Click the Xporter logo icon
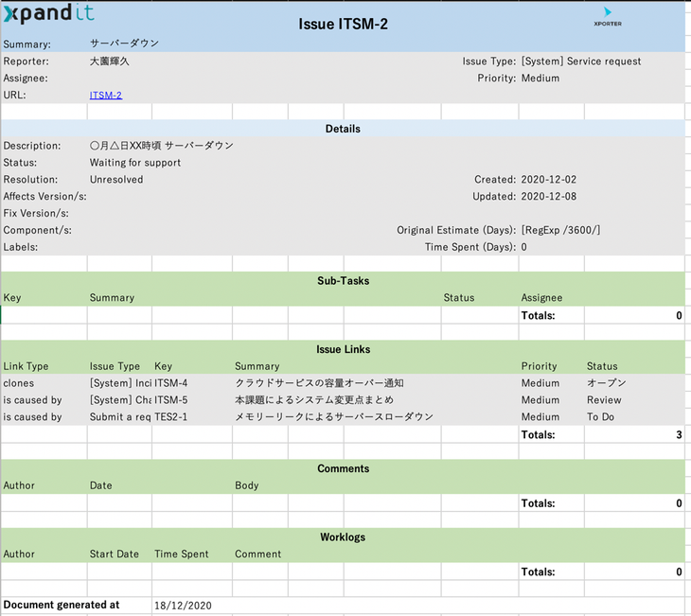 click(608, 17)
